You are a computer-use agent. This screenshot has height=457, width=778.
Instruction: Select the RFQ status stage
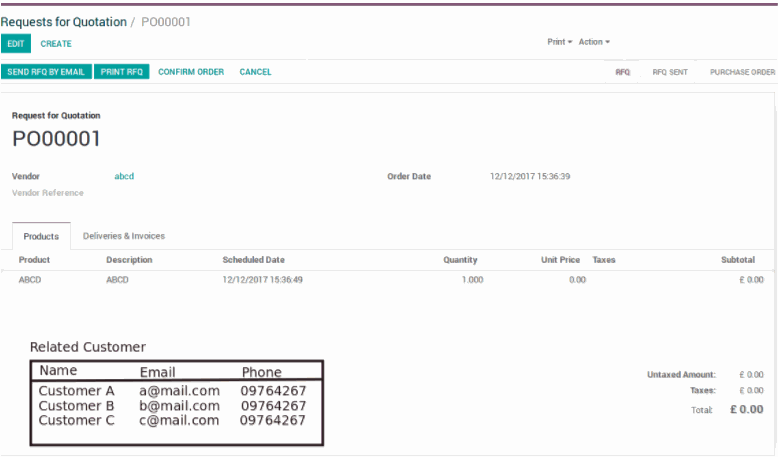click(x=623, y=72)
